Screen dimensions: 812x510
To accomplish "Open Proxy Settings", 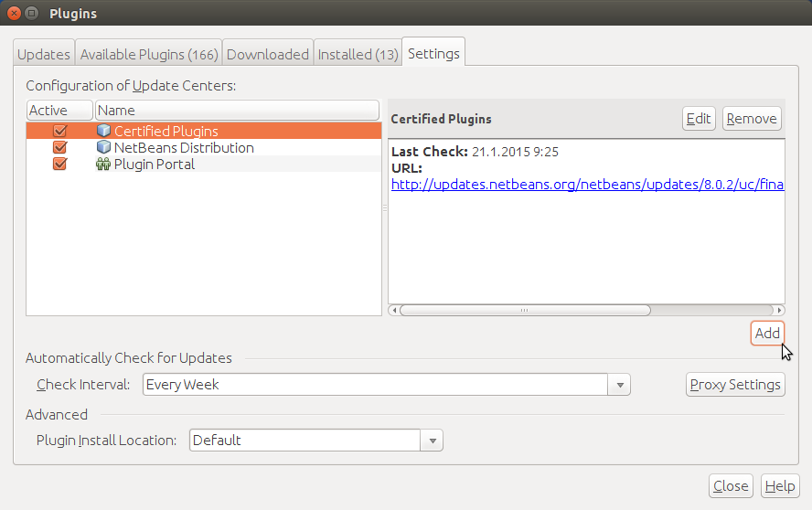I will pos(735,385).
